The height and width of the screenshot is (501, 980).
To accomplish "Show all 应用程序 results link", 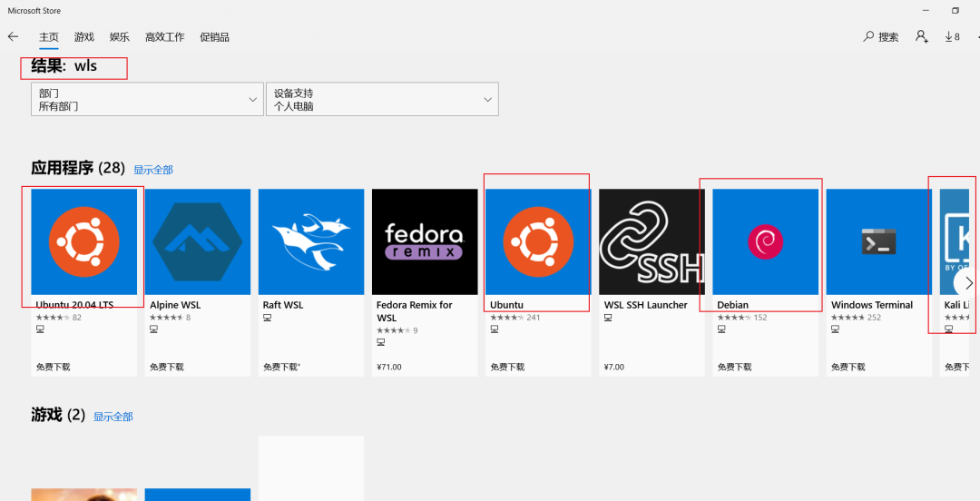I will 153,170.
